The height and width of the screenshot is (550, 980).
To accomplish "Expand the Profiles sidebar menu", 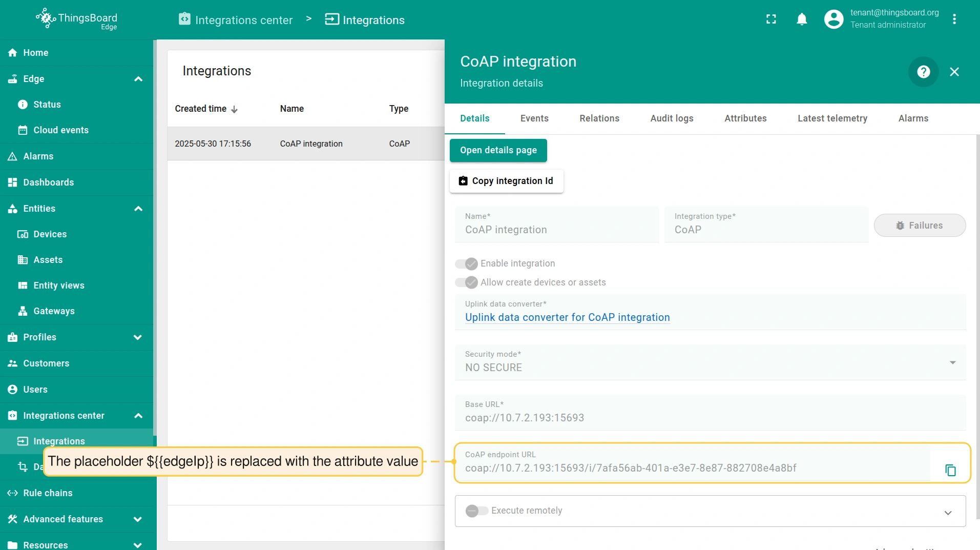I will 138,337.
